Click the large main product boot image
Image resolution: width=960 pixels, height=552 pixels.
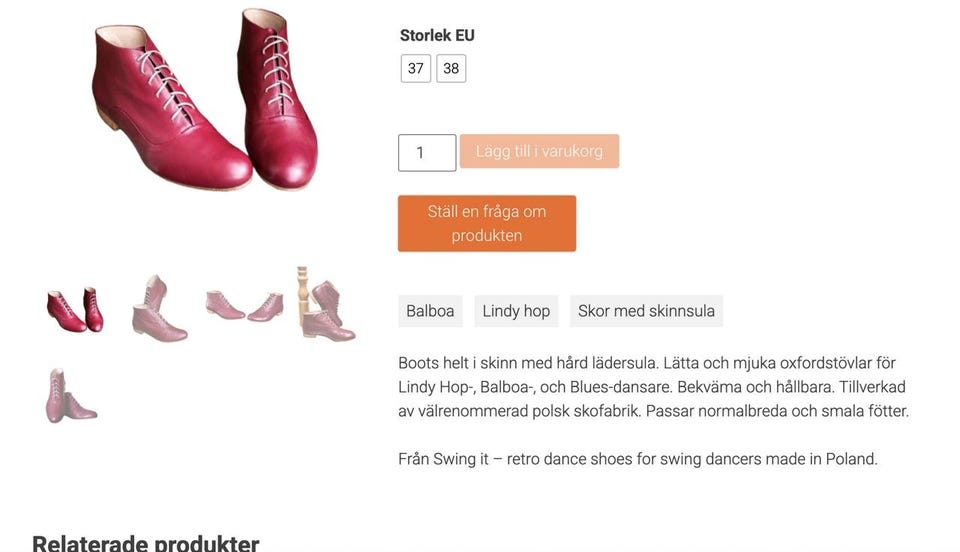pos(205,100)
